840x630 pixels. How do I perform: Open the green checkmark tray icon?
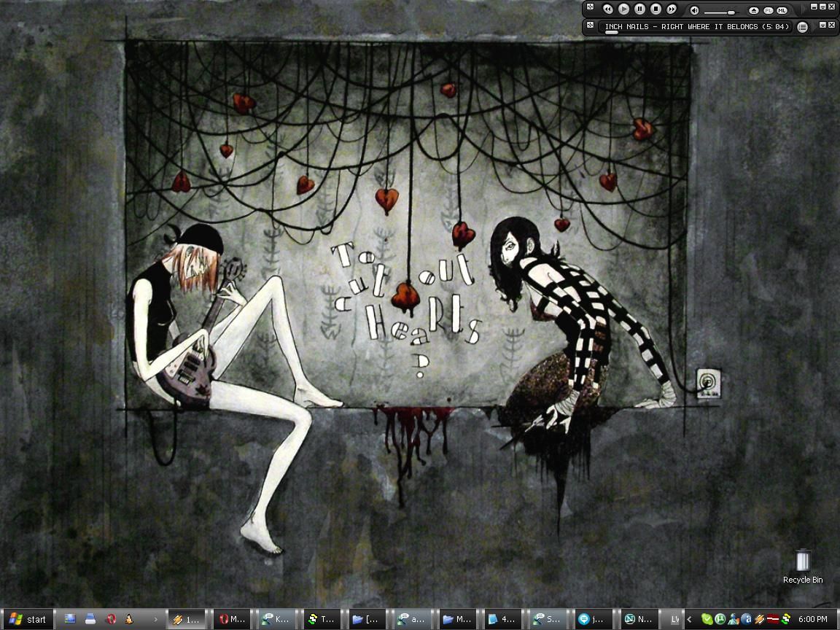[x=707, y=619]
